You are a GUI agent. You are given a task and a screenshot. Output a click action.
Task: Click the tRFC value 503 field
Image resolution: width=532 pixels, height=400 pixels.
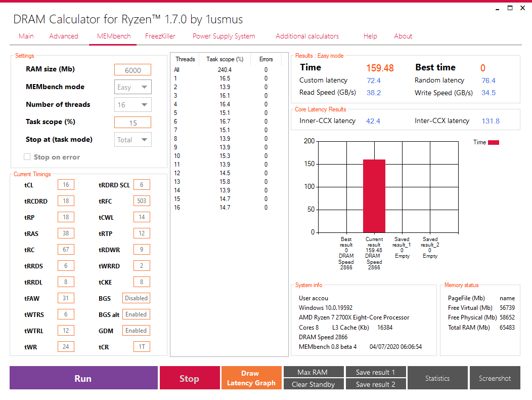pyautogui.click(x=142, y=201)
